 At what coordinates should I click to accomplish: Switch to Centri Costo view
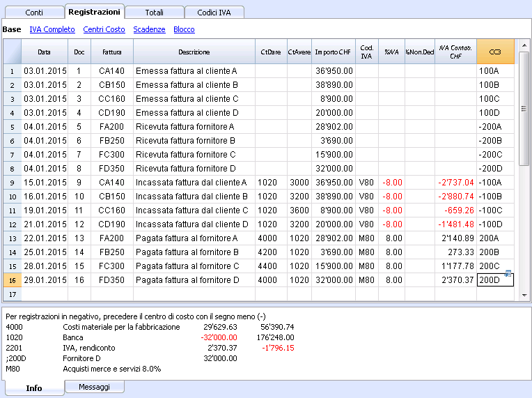click(x=104, y=29)
